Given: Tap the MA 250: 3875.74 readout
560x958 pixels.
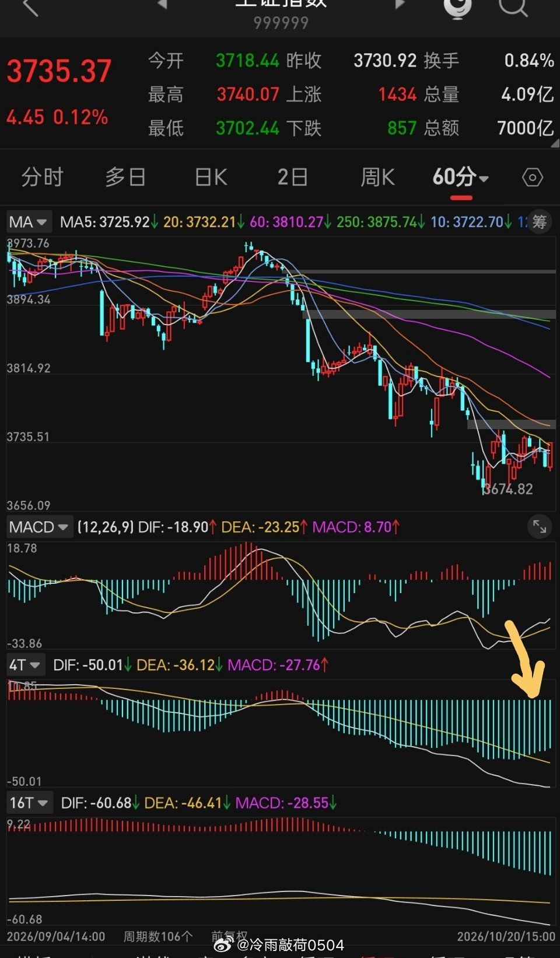Looking at the screenshot, I should pos(380,222).
